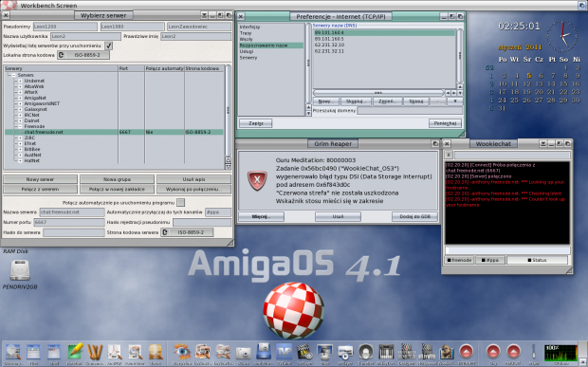Expand the HatNet server group
Viewport: 588px width, 367px height.
(x=20, y=161)
